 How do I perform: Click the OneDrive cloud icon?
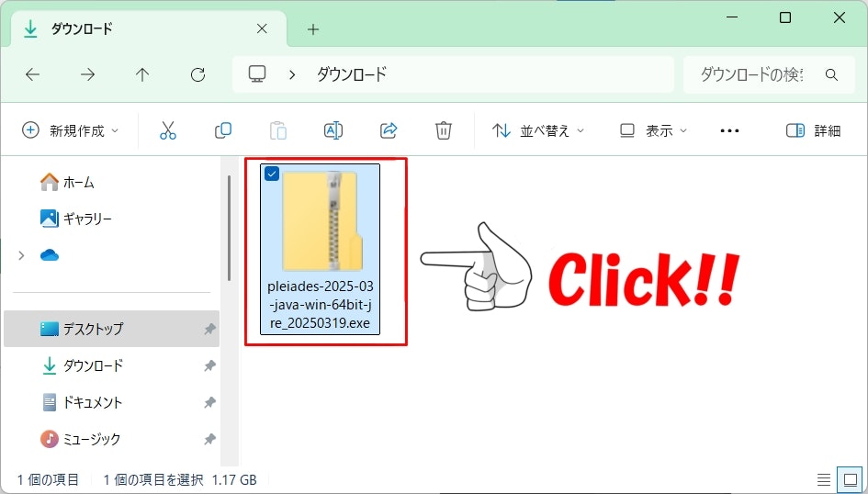click(50, 255)
